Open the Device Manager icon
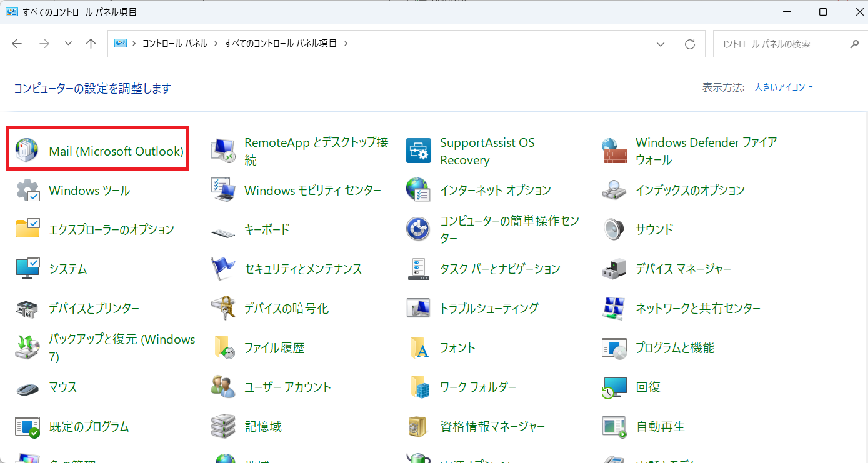868x463 pixels. pos(614,269)
